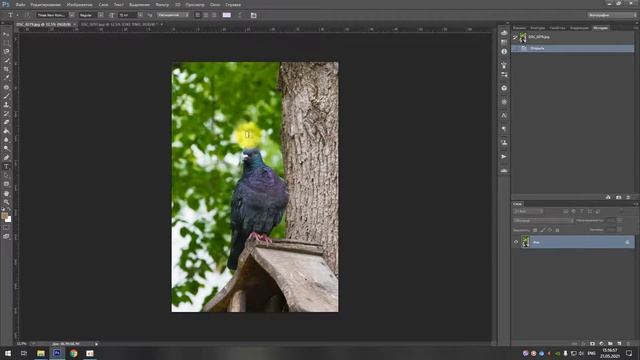Select the Clone Stamp tool
The image size is (640, 360).
(6, 105)
